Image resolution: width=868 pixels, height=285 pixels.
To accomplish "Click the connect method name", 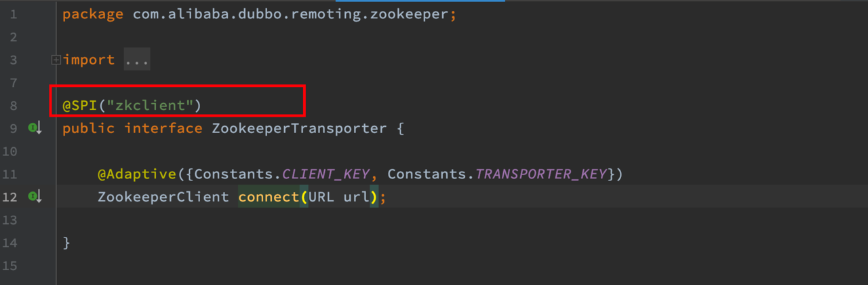I will [x=269, y=197].
